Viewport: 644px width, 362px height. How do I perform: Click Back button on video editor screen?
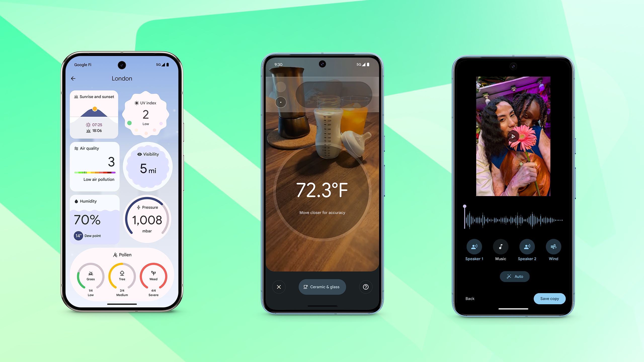[470, 298]
